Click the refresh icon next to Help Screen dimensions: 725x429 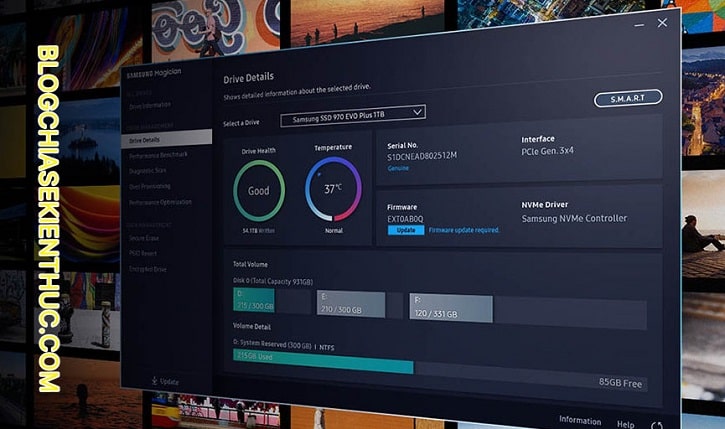[x=657, y=425]
